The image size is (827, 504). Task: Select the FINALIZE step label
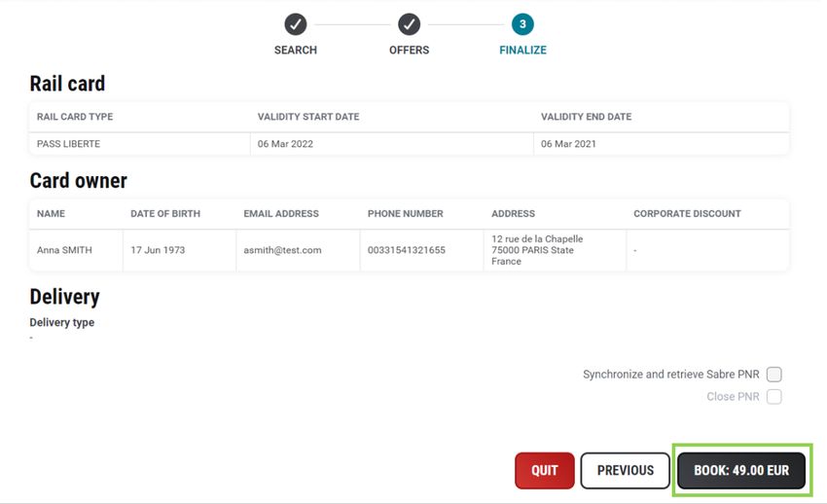[x=522, y=50]
